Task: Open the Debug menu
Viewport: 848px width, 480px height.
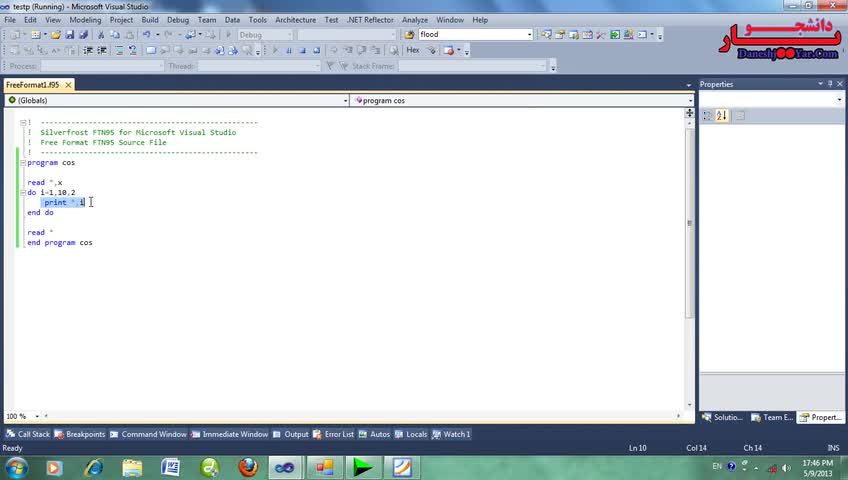Action: 177,20
